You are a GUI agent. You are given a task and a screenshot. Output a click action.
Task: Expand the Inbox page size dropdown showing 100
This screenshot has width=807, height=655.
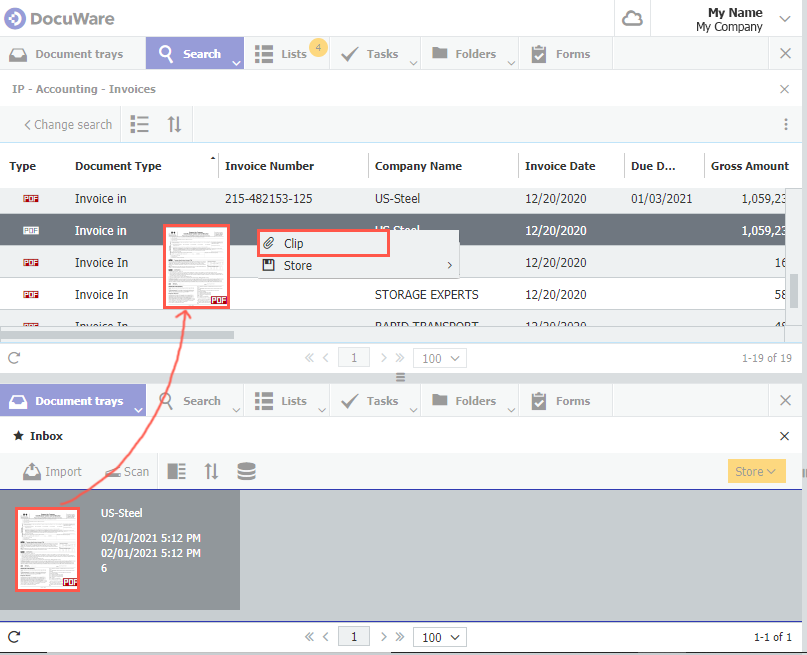point(441,637)
